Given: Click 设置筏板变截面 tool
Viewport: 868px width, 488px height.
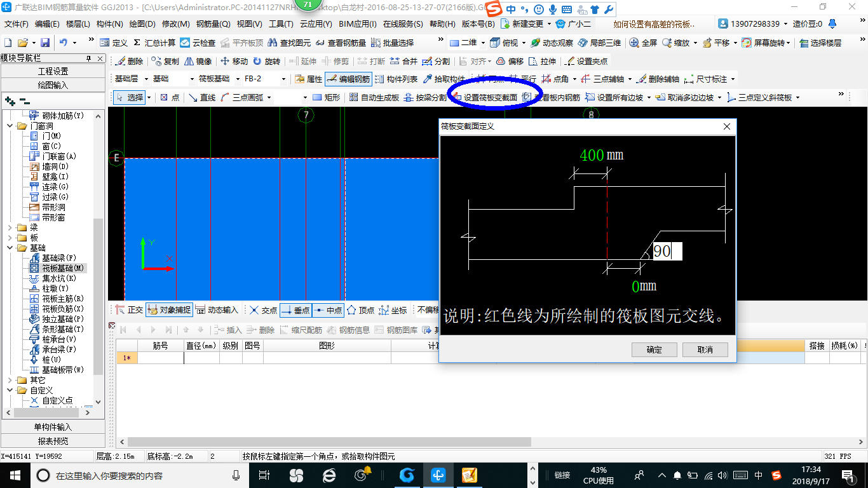Looking at the screenshot, I should point(484,98).
